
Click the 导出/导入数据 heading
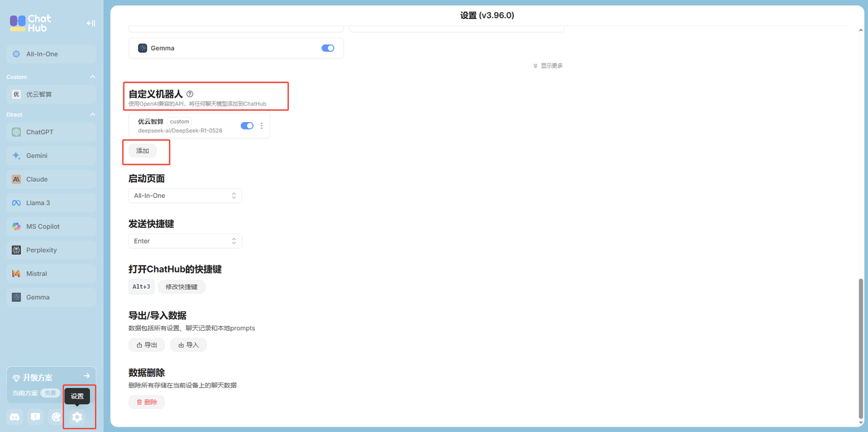tap(157, 315)
